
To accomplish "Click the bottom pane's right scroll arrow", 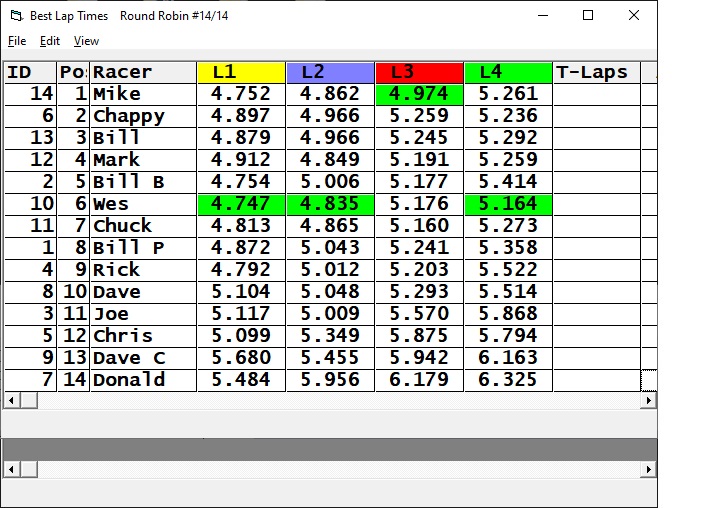I will [649, 469].
